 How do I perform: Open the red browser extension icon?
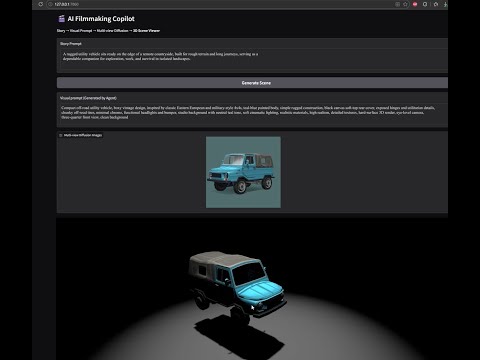(415, 4)
